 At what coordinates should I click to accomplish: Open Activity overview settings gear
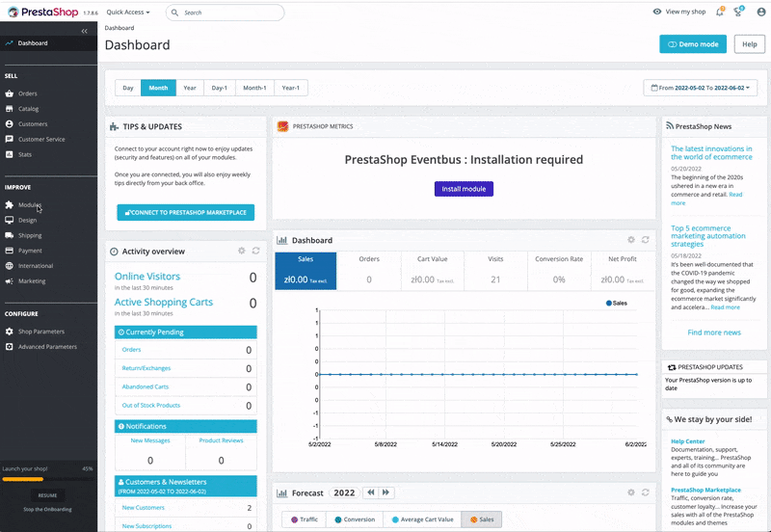(242, 251)
